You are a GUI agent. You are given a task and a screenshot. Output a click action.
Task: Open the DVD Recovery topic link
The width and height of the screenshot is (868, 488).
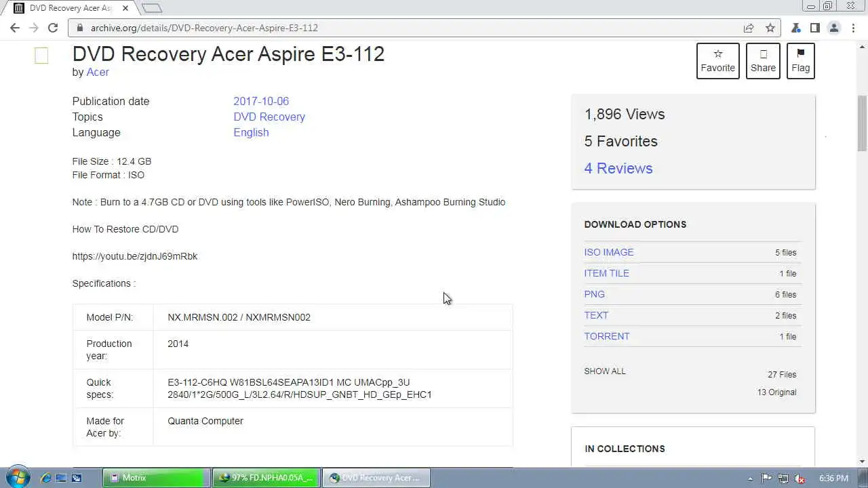pos(269,117)
